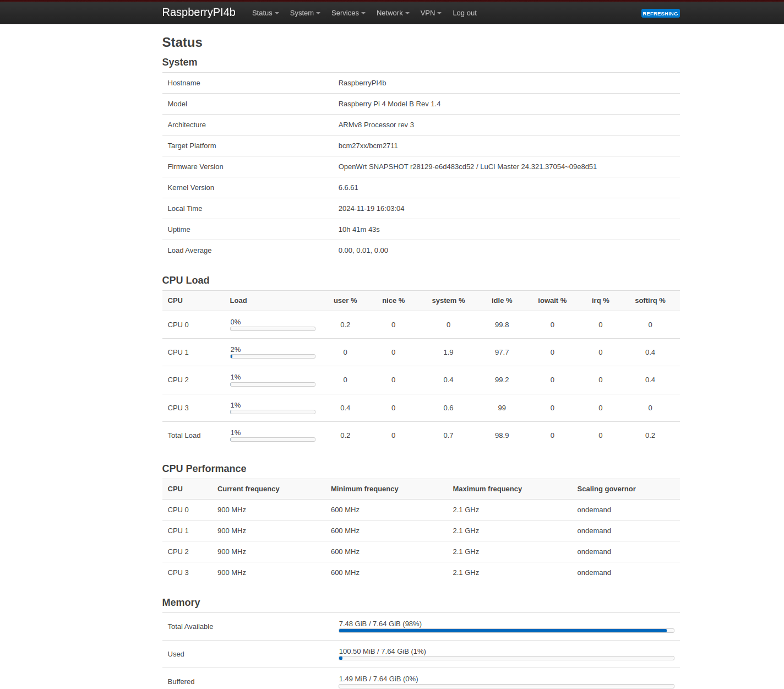Expand the Network menu

[x=393, y=13]
